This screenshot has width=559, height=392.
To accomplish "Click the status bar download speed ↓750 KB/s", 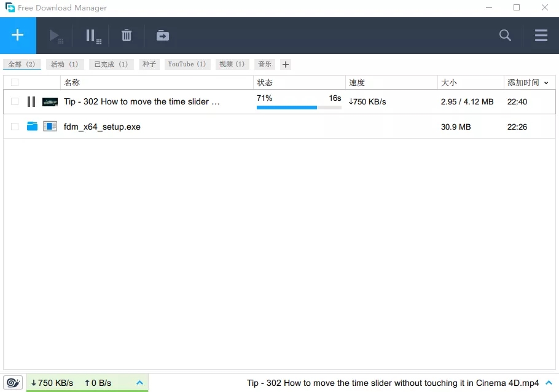I will tap(52, 383).
